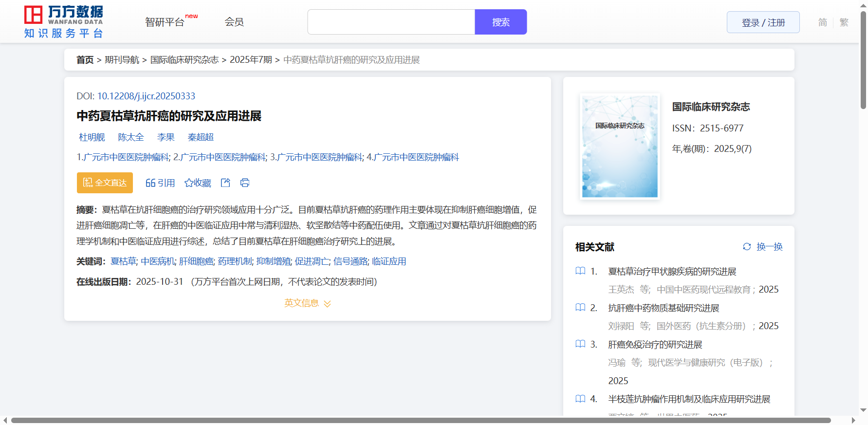Open the 智研平台 menu item
This screenshot has width=868, height=425.
pyautogui.click(x=165, y=22)
